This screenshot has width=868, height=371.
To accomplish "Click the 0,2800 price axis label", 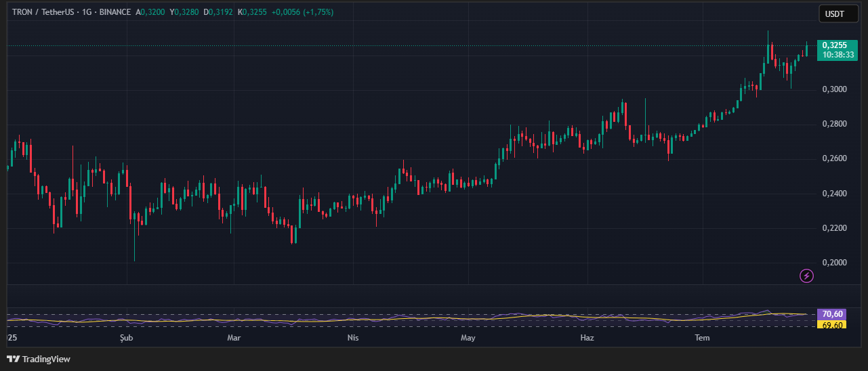I will 834,124.
